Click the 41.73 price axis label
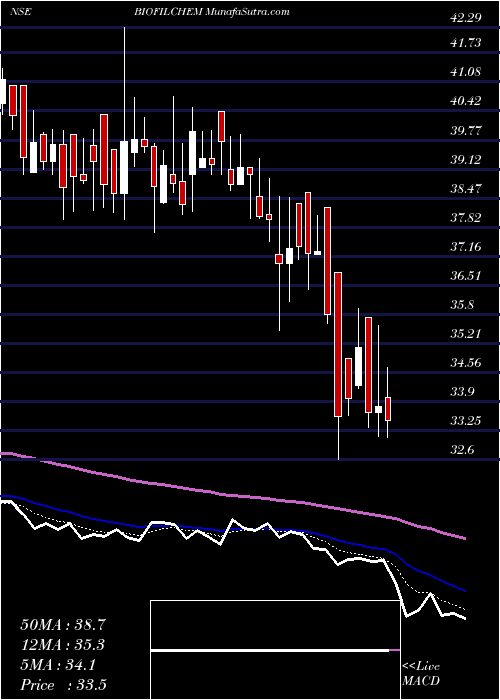Screen dimensions: 500x700 (x=466, y=43)
